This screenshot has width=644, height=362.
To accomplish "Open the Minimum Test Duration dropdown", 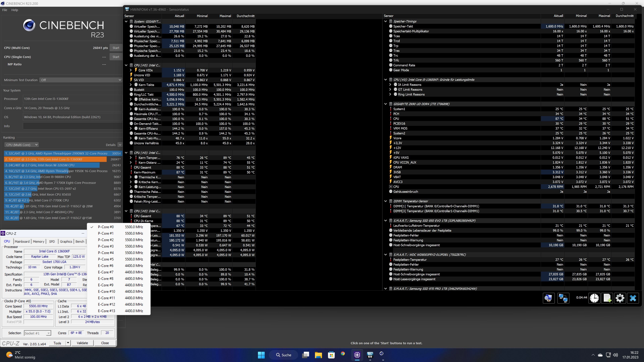I will (81, 80).
